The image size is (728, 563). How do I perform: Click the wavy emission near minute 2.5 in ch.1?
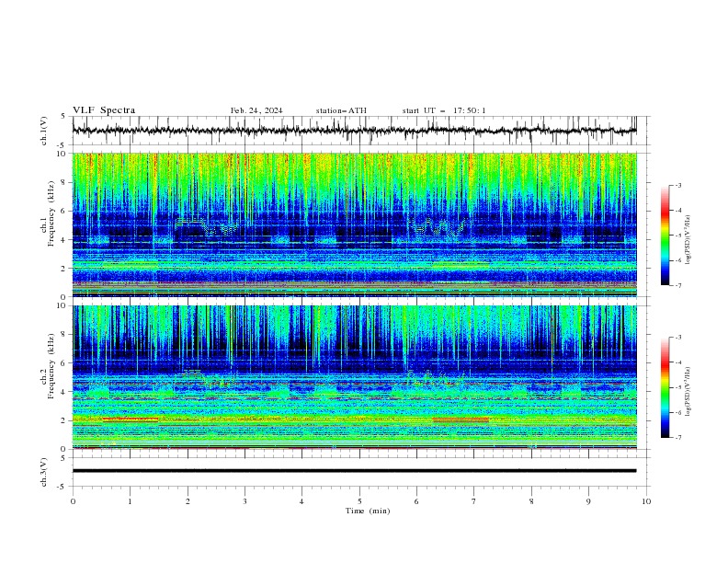tap(207, 225)
